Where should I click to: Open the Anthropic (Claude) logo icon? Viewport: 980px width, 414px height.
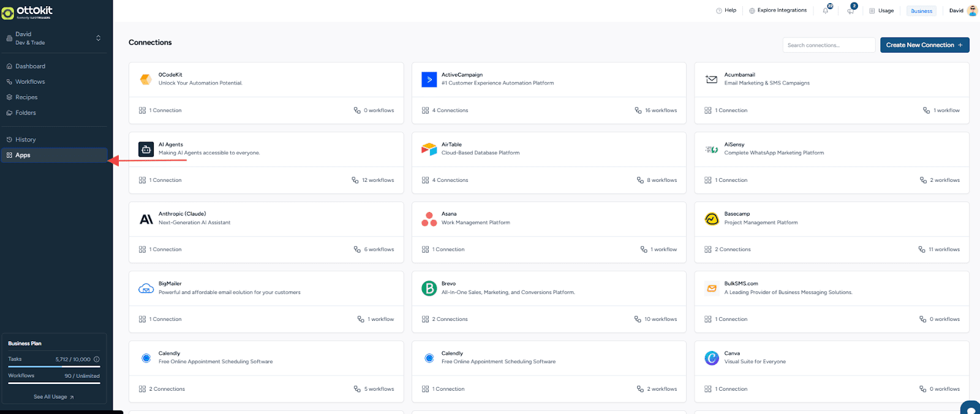tap(146, 219)
